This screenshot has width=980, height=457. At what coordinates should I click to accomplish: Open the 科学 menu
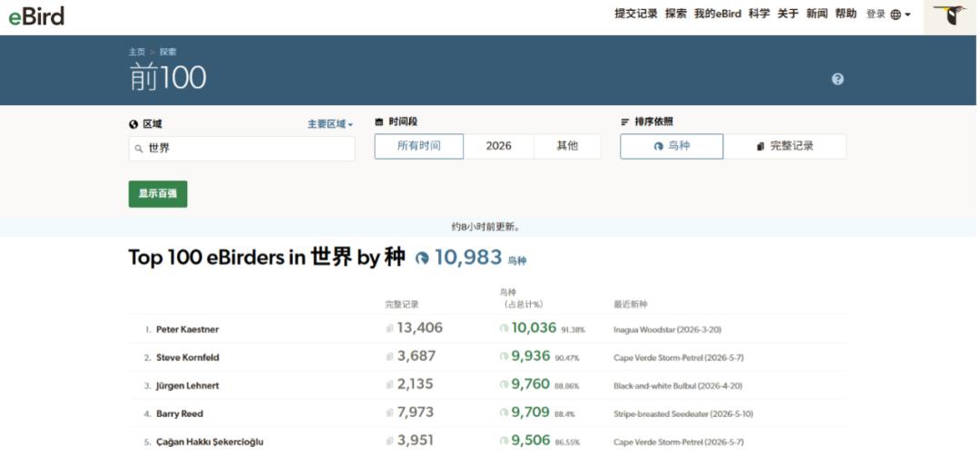759,14
